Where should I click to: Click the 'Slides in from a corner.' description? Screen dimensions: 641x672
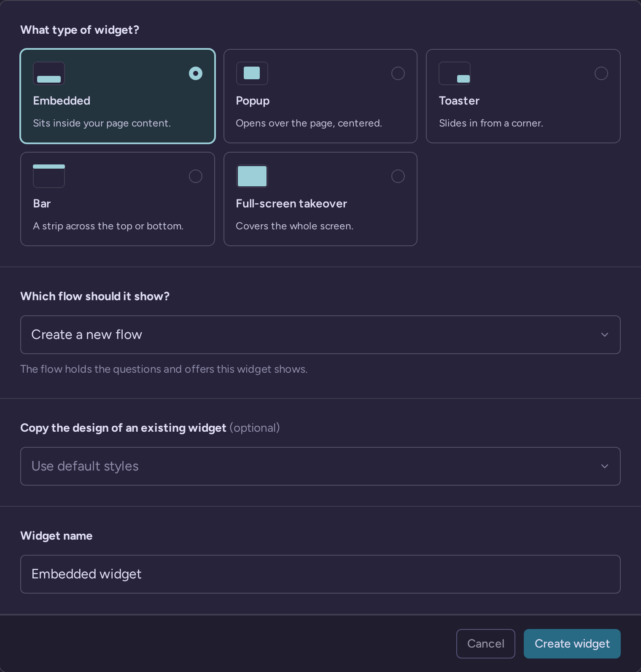(x=491, y=123)
